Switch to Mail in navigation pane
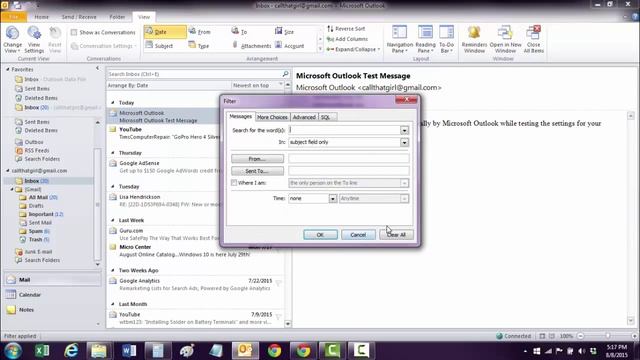 click(52, 280)
